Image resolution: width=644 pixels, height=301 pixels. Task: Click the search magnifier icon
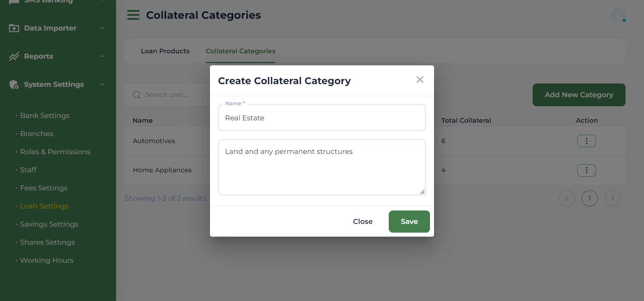point(137,95)
